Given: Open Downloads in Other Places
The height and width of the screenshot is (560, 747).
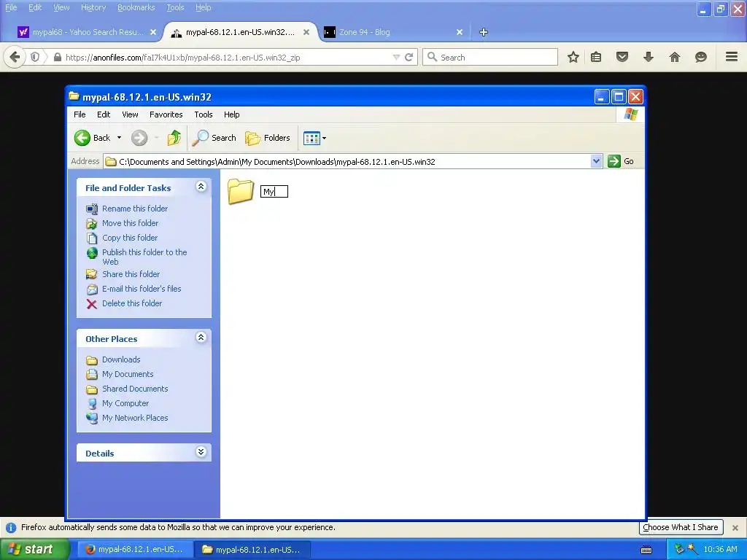Looking at the screenshot, I should click(121, 360).
